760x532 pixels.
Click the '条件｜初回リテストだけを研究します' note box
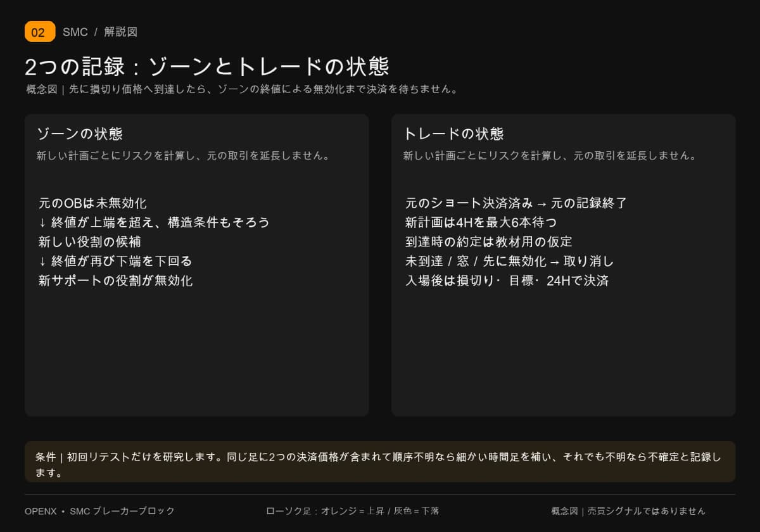(x=380, y=462)
